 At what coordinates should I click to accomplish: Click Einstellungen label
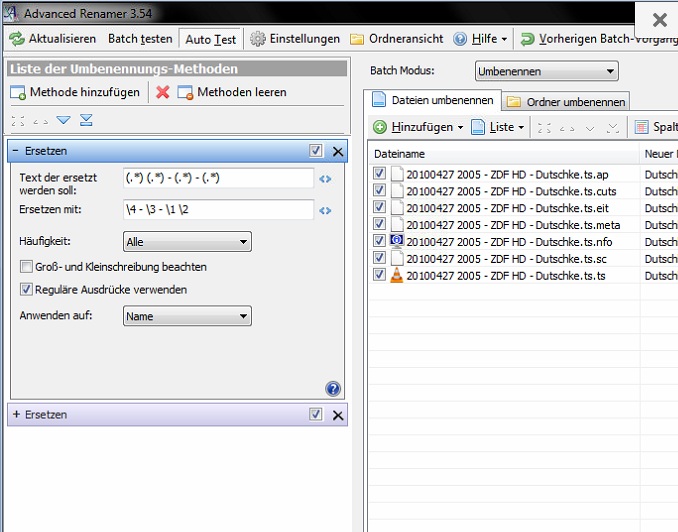(305, 39)
